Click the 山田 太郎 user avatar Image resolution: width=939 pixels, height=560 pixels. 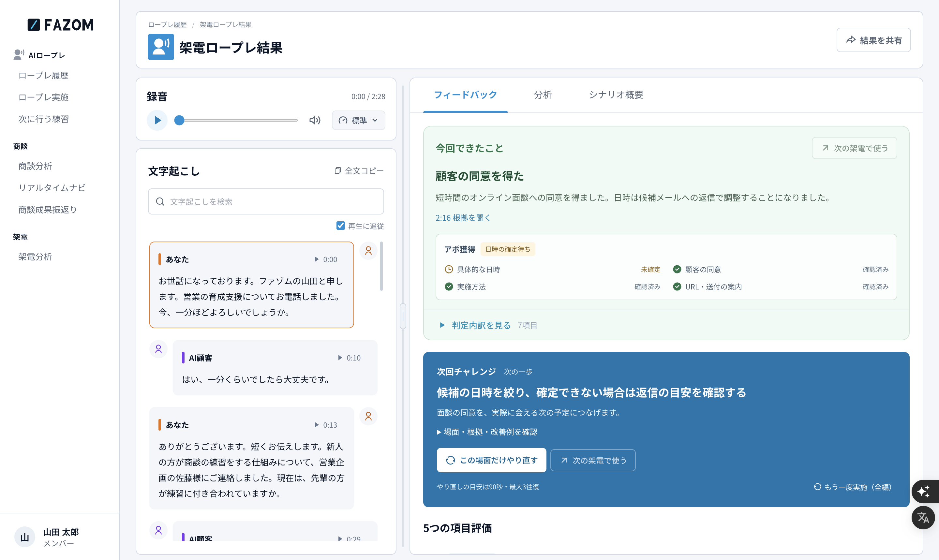(x=24, y=537)
